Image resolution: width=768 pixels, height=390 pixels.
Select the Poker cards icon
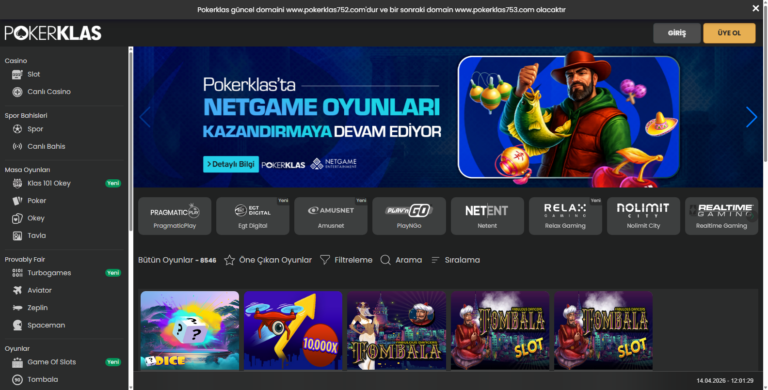click(x=17, y=201)
